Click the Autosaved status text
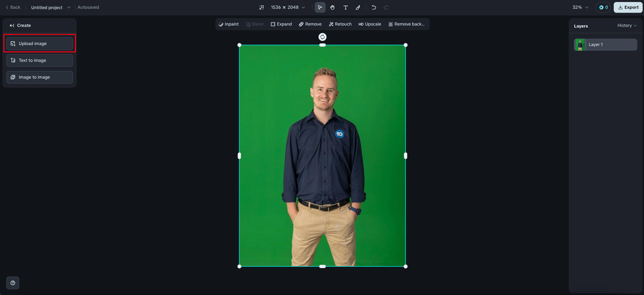The width and height of the screenshot is (644, 295). tap(88, 8)
